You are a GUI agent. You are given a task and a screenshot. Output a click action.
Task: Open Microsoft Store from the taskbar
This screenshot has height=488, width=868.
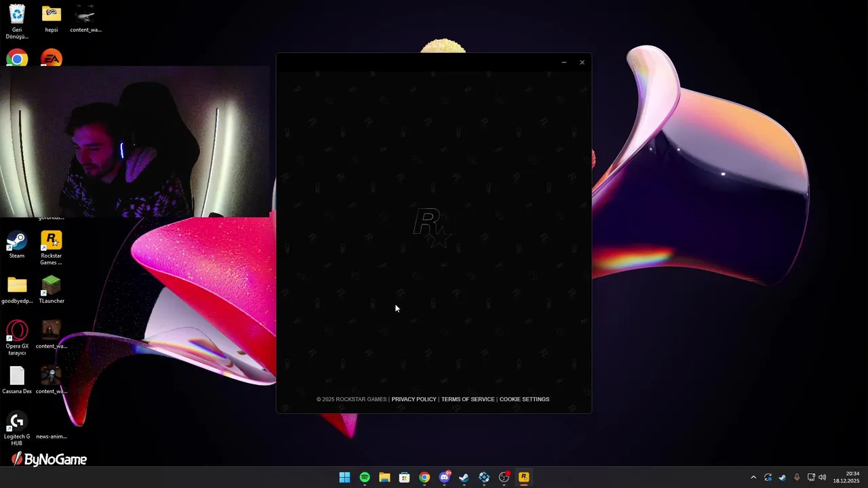(x=404, y=477)
